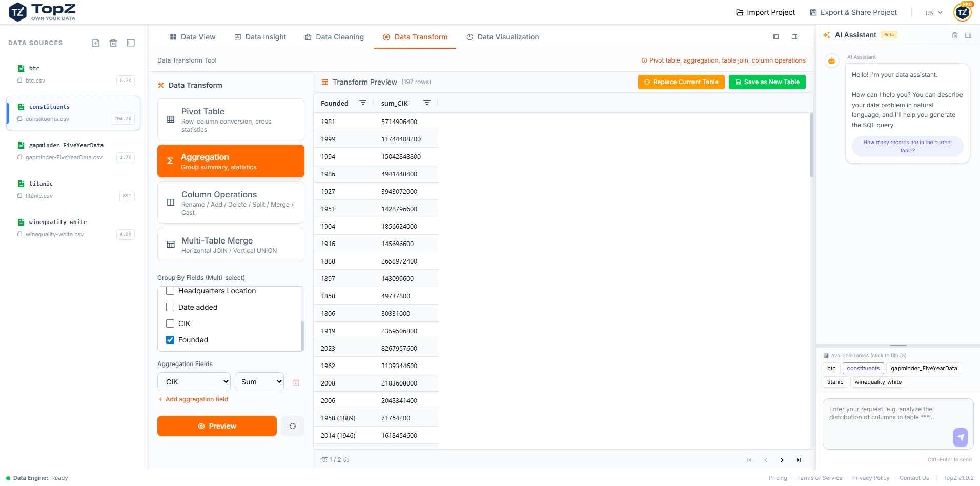Check the CIK group-by field
Image resolution: width=980 pixels, height=486 pixels.
click(x=170, y=323)
